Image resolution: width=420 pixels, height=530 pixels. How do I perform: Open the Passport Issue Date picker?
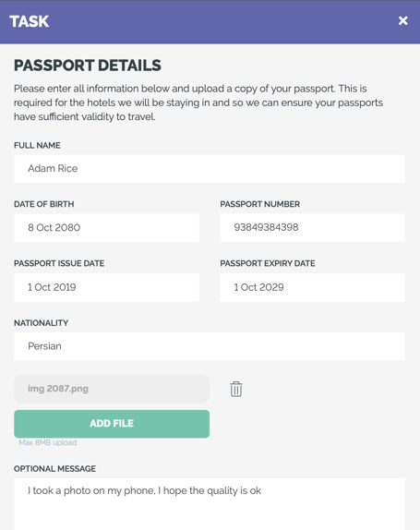tap(106, 288)
